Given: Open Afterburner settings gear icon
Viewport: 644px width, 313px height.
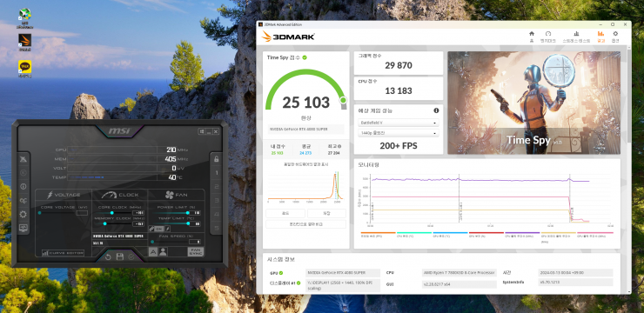Looking at the screenshot, I should point(23,214).
